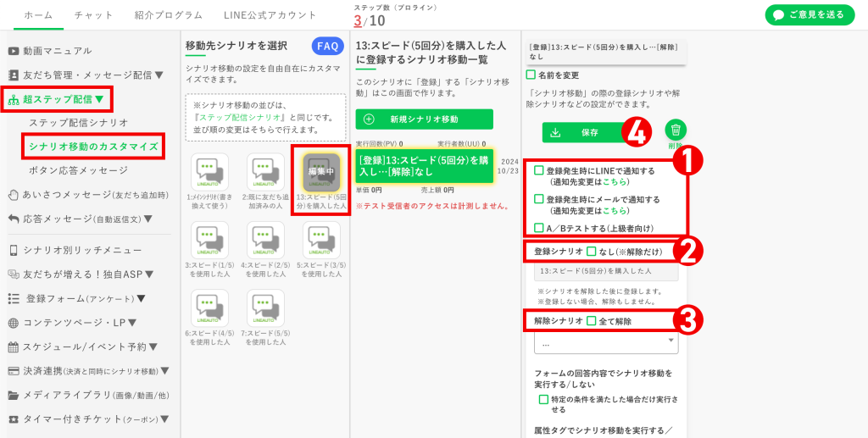Select scenario icon 6:スピード(4/5)を使用した人

pos(210,308)
